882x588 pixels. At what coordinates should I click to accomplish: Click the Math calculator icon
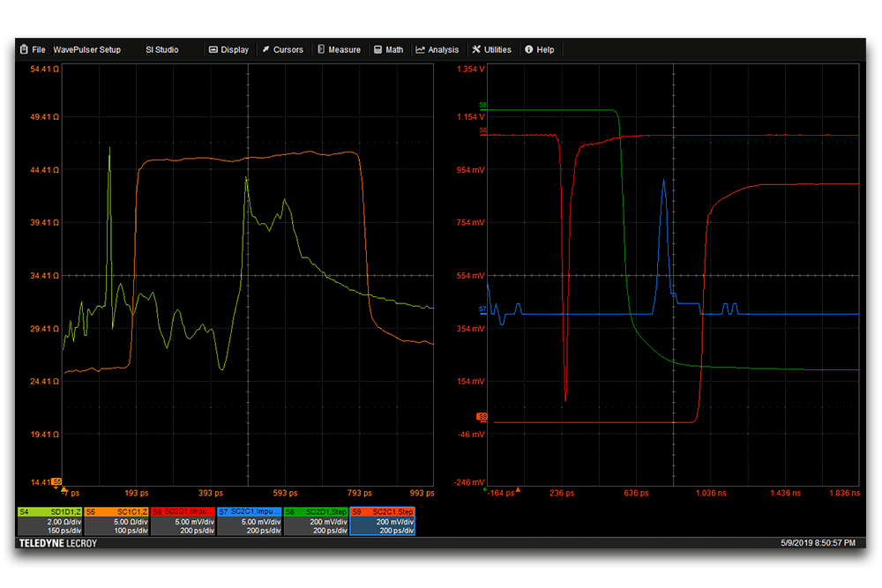tap(378, 50)
